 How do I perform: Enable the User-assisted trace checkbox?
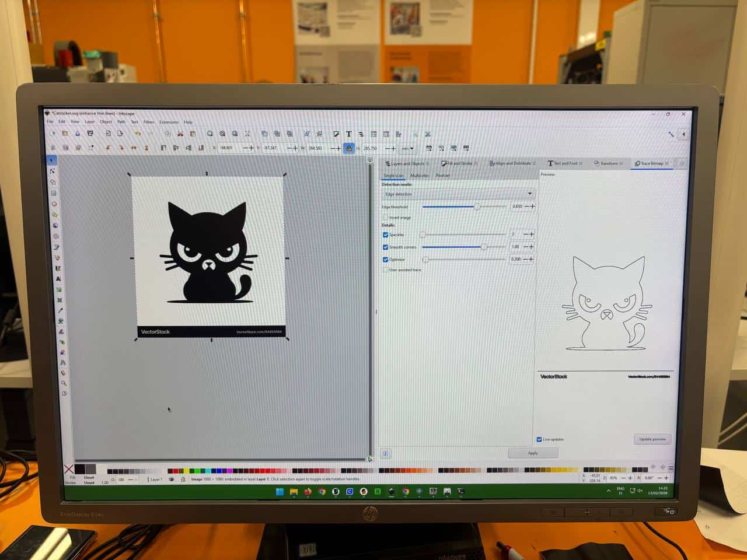[385, 270]
